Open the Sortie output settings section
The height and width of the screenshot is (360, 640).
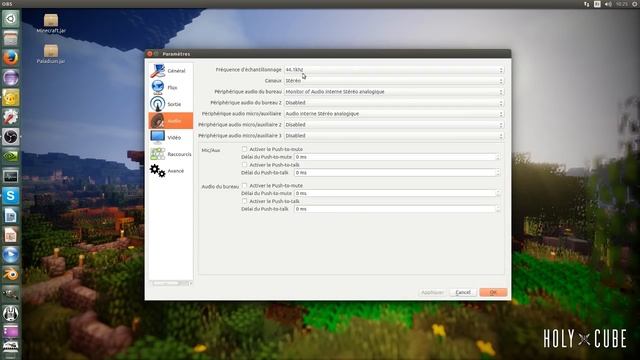[171, 104]
